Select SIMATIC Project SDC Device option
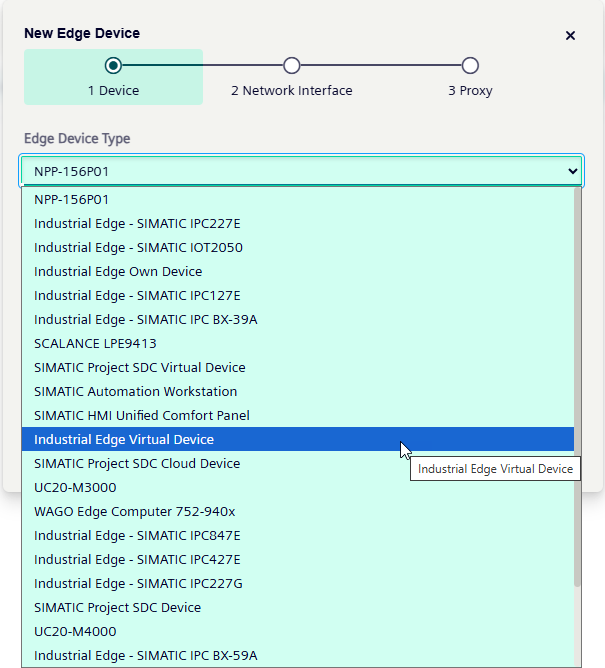This screenshot has height=668, width=605. pyautogui.click(x=298, y=608)
